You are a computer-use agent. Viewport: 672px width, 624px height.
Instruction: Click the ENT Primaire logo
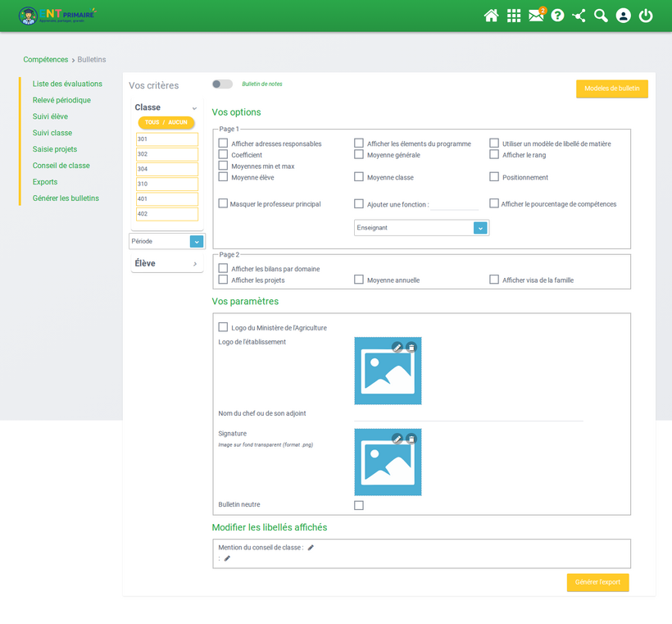click(57, 16)
